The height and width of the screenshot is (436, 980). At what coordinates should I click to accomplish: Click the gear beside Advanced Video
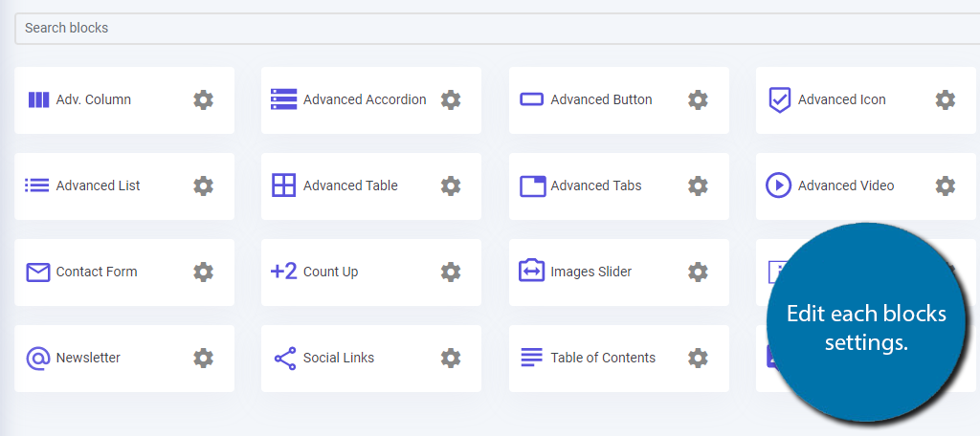[945, 185]
